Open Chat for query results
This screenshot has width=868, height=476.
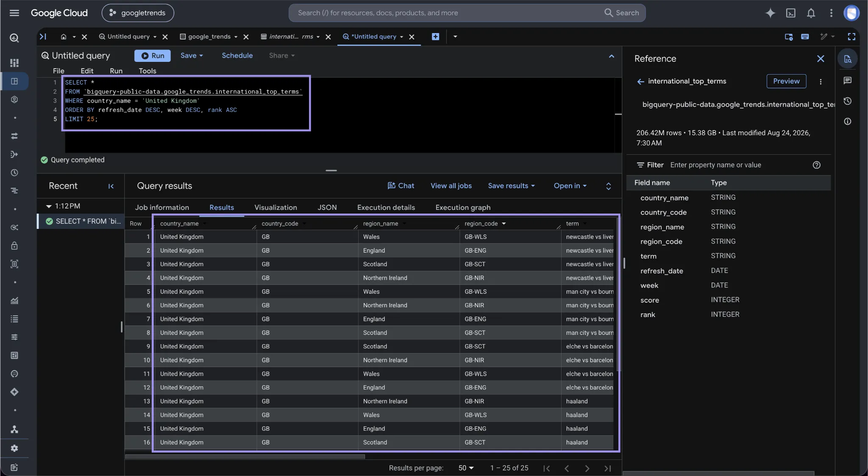(401, 186)
